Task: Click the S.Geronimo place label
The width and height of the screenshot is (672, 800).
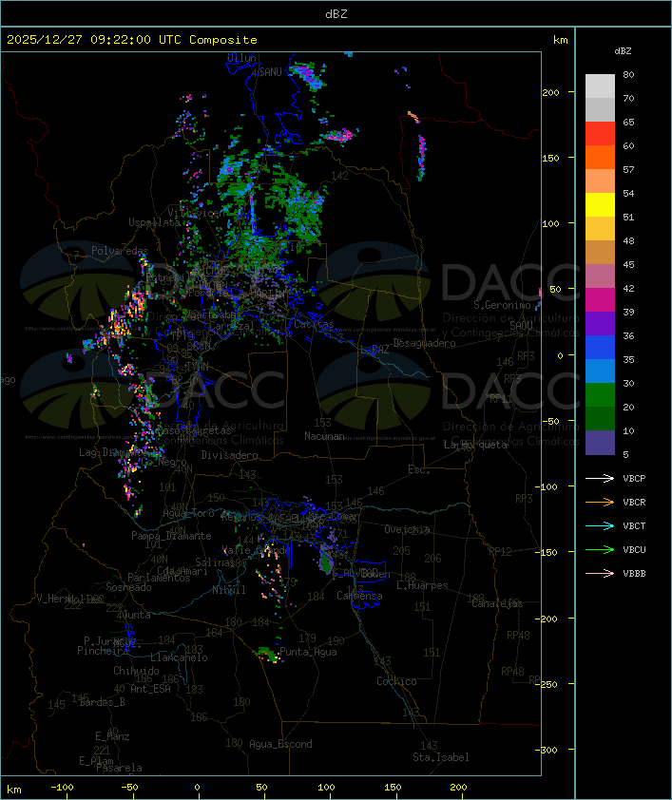Action: tap(502, 305)
